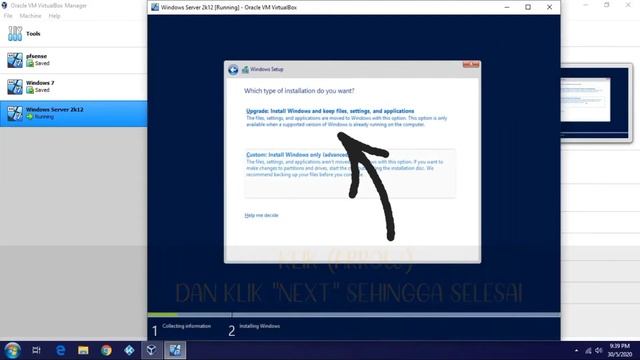
Task: Select the Windows Server 2k12 machine
Action: coord(73,113)
